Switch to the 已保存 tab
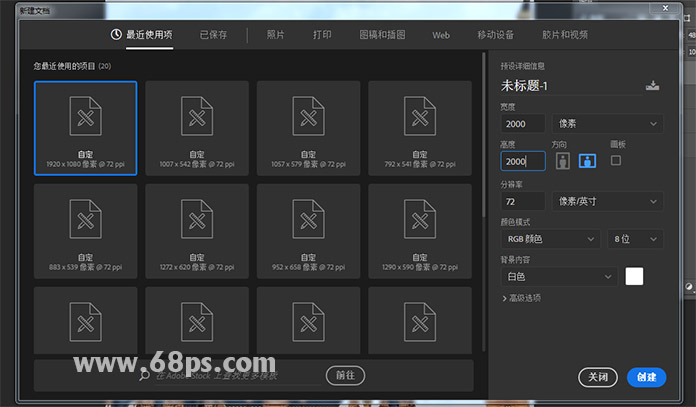Screen dimensions: 696x407 pos(213,34)
